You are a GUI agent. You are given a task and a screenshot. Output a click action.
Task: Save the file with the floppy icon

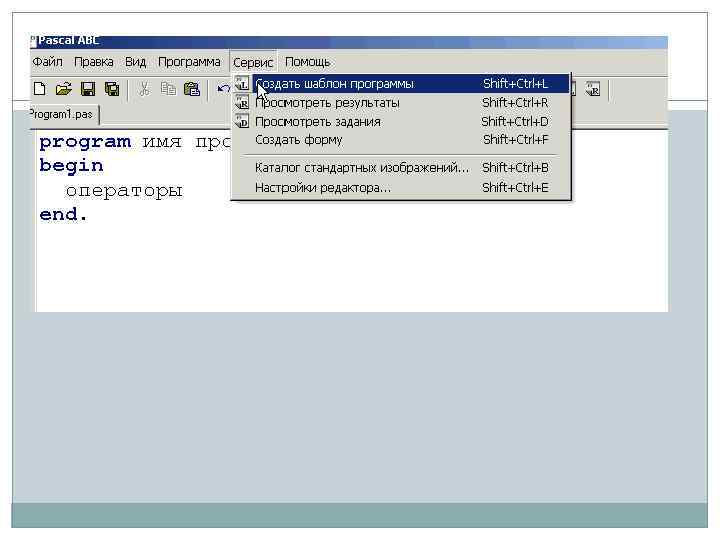[88, 89]
